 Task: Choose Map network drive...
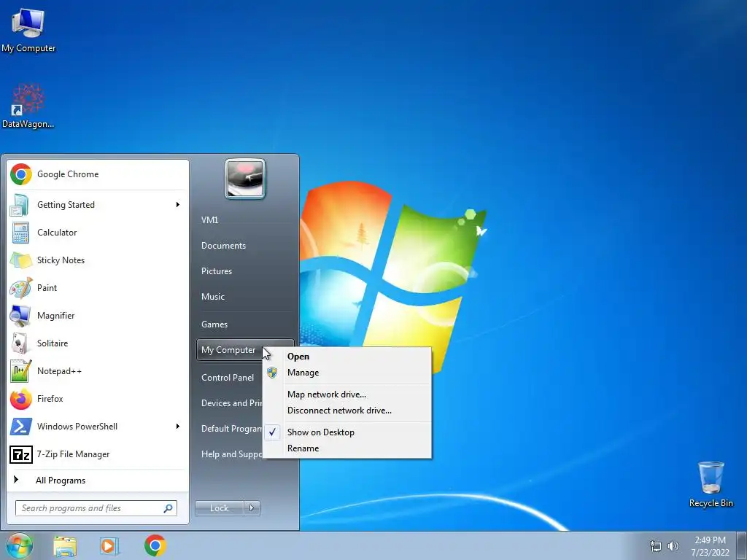click(347, 394)
